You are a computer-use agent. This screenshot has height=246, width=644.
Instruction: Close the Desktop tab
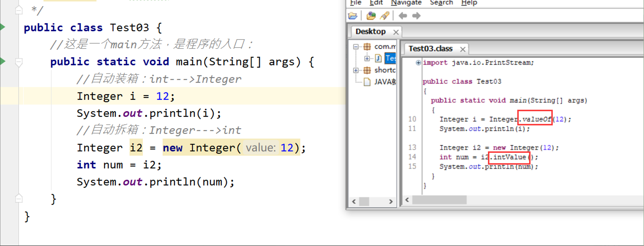[x=396, y=32]
